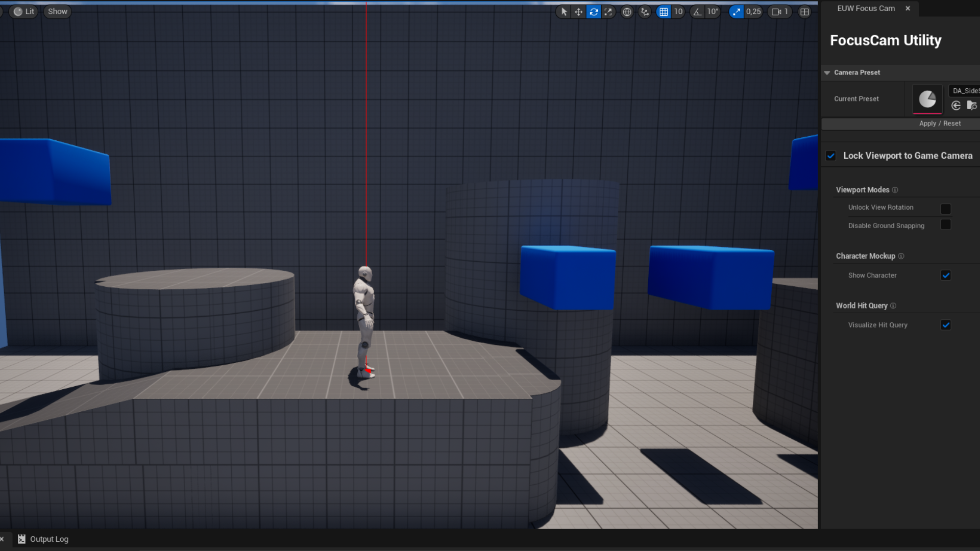Close the EUW Focus Cam tab
Viewport: 980px width, 551px height.
(x=908, y=8)
